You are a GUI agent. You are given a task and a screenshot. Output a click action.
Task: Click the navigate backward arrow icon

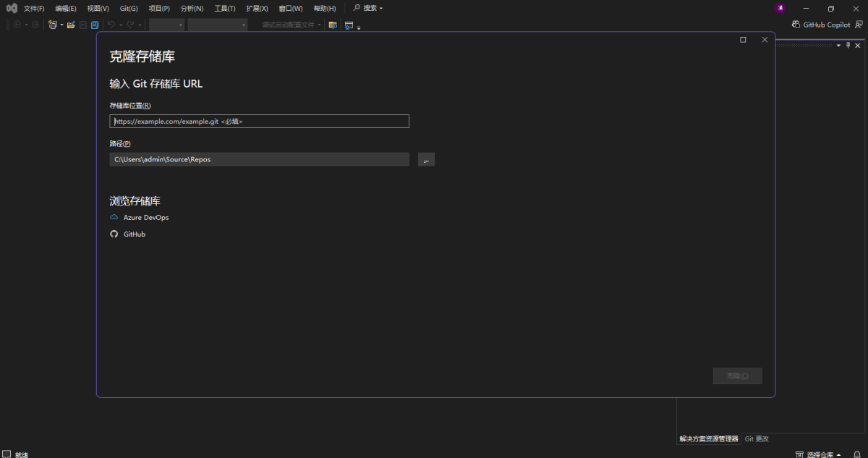17,24
